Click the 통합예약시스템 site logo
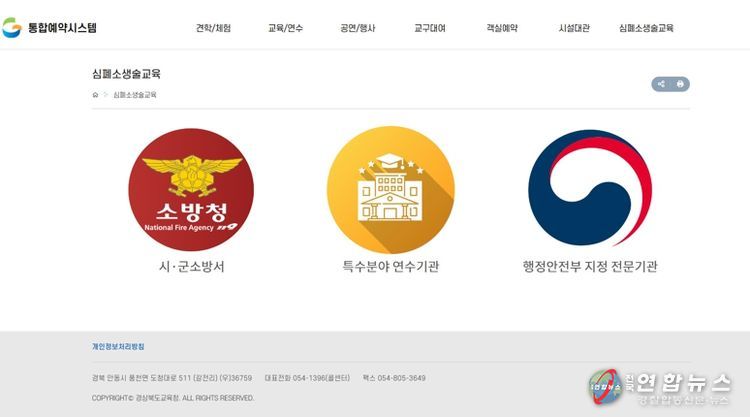Viewport: 750px width, 417px height. coord(49,27)
